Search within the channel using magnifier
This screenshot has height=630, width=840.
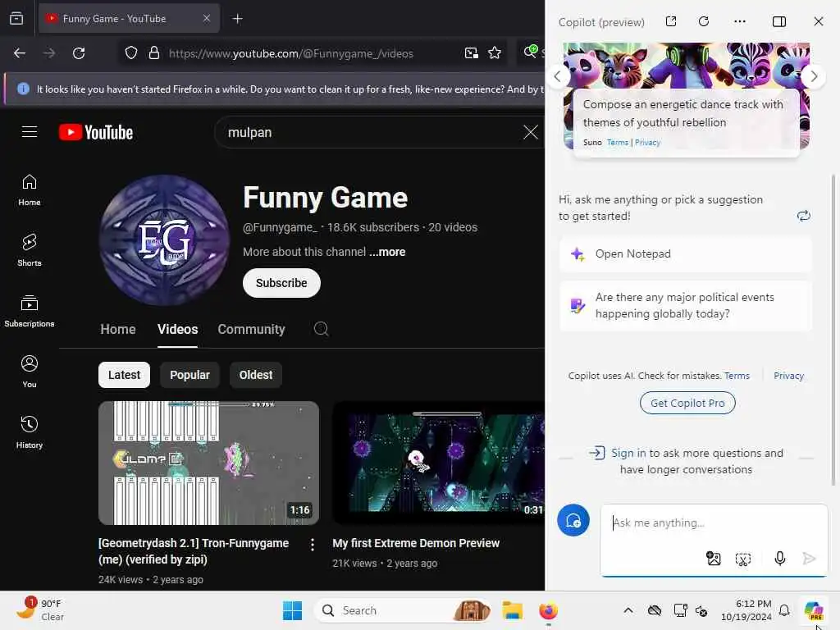coord(321,329)
